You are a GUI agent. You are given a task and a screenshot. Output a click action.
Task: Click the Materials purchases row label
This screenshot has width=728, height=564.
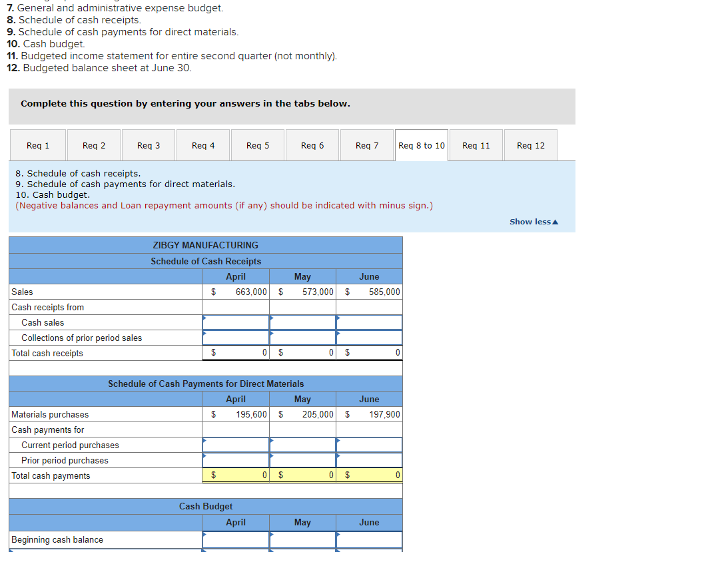[x=50, y=414]
